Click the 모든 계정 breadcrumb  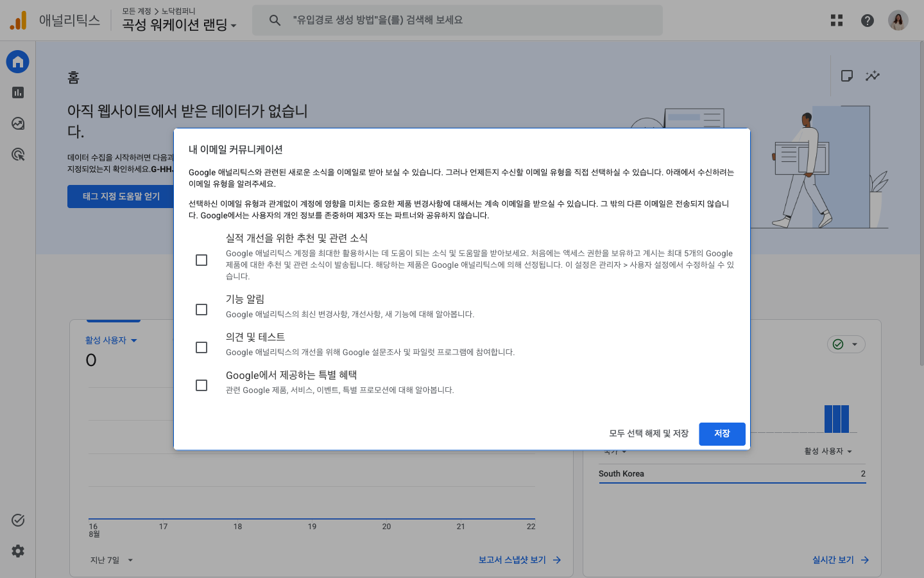pyautogui.click(x=137, y=12)
